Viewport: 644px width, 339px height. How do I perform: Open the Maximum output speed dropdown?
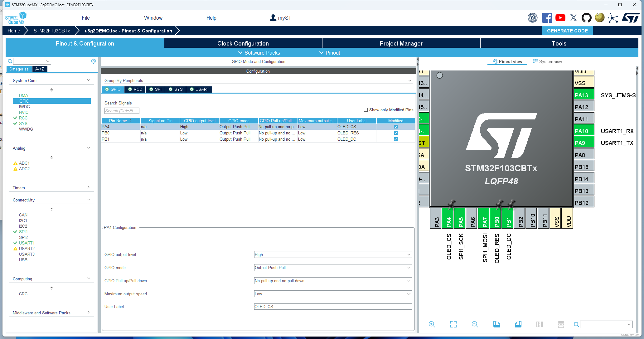[x=333, y=294]
